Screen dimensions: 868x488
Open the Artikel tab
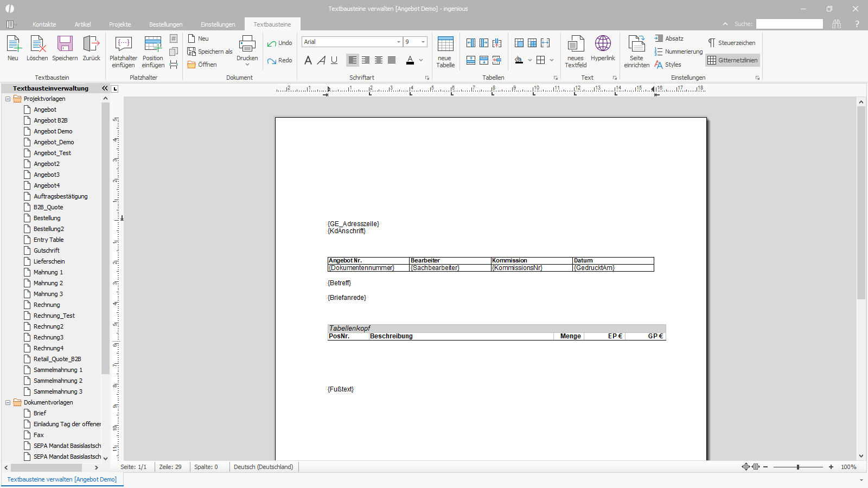click(82, 24)
